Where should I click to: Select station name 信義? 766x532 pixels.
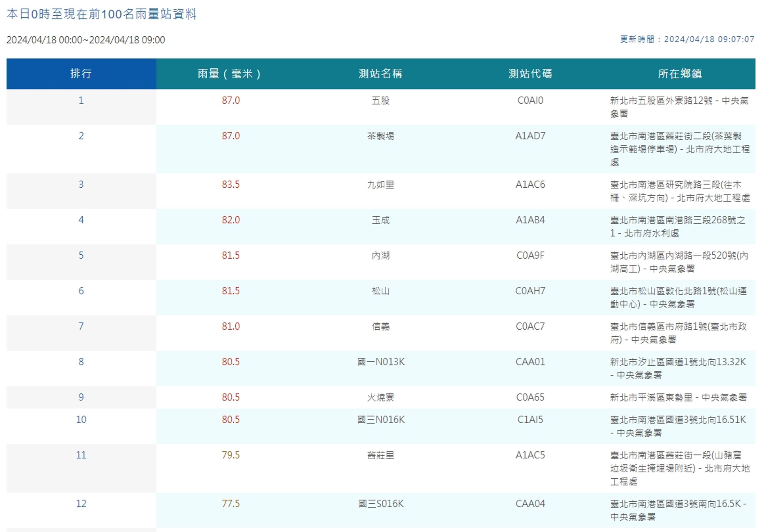pos(380,326)
